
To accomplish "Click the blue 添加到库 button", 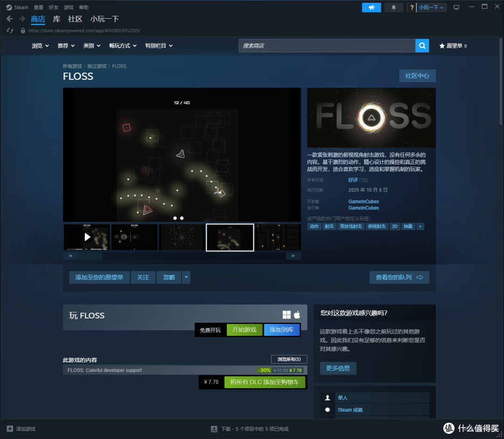I will (281, 330).
